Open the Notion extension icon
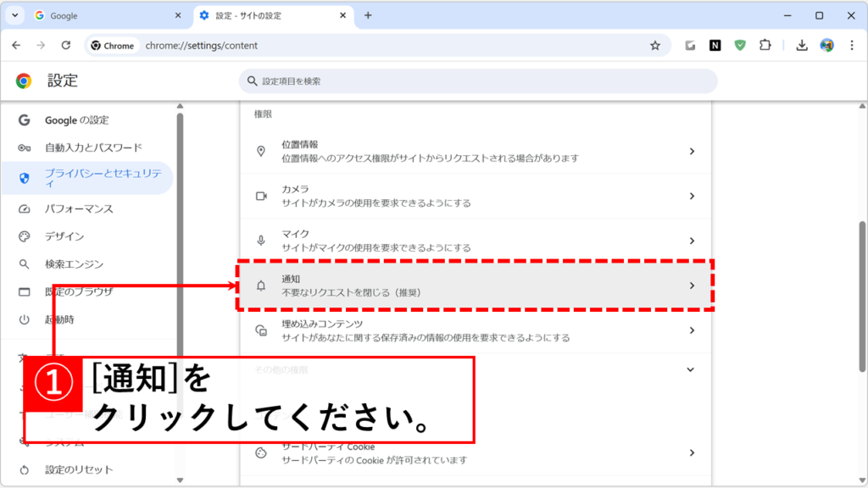Image resolution: width=868 pixels, height=488 pixels. [x=715, y=46]
